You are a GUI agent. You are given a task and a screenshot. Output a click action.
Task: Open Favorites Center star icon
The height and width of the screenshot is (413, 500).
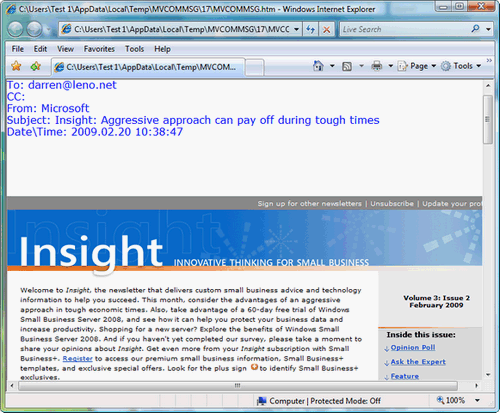point(16,66)
